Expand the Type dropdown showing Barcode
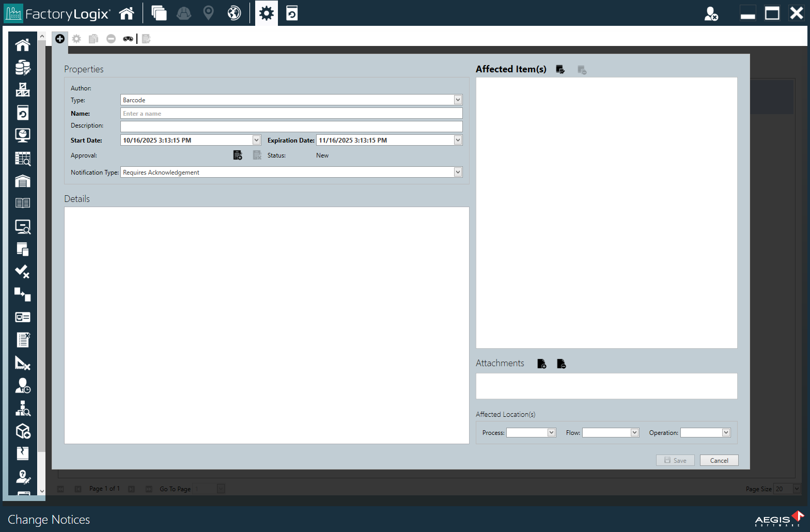The height and width of the screenshot is (532, 810). 458,100
